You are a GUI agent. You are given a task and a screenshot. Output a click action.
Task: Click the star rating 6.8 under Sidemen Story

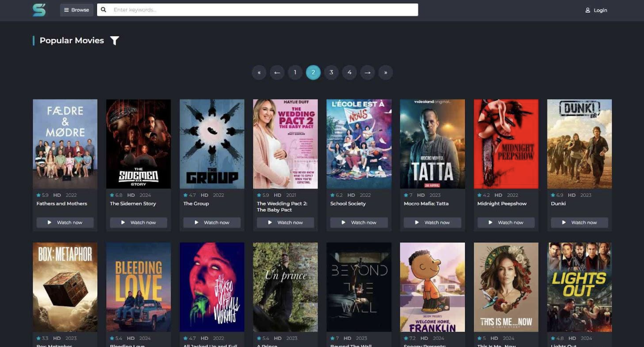click(116, 195)
